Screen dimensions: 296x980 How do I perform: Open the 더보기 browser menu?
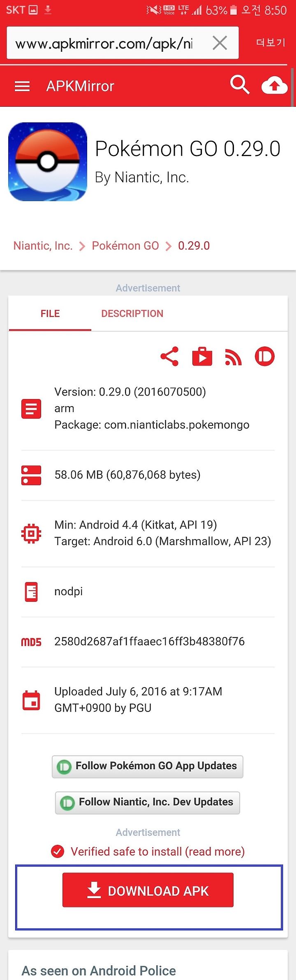[x=271, y=42]
